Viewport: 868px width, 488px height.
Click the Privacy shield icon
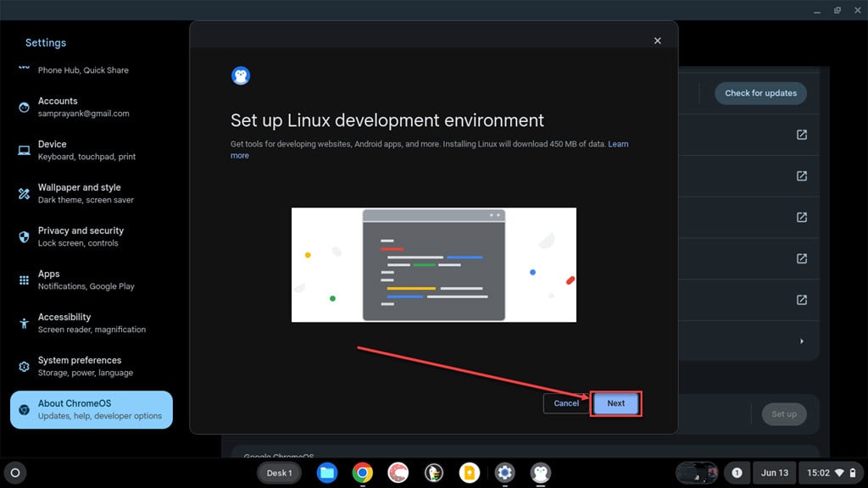(24, 237)
